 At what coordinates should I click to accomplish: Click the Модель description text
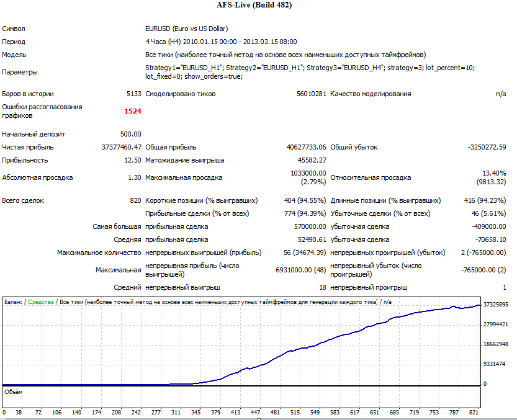click(x=285, y=55)
